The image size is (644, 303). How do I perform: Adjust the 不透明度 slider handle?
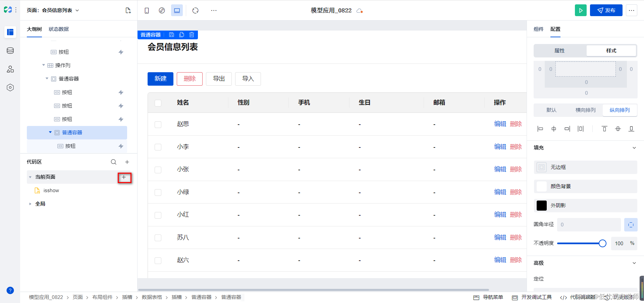pos(602,244)
